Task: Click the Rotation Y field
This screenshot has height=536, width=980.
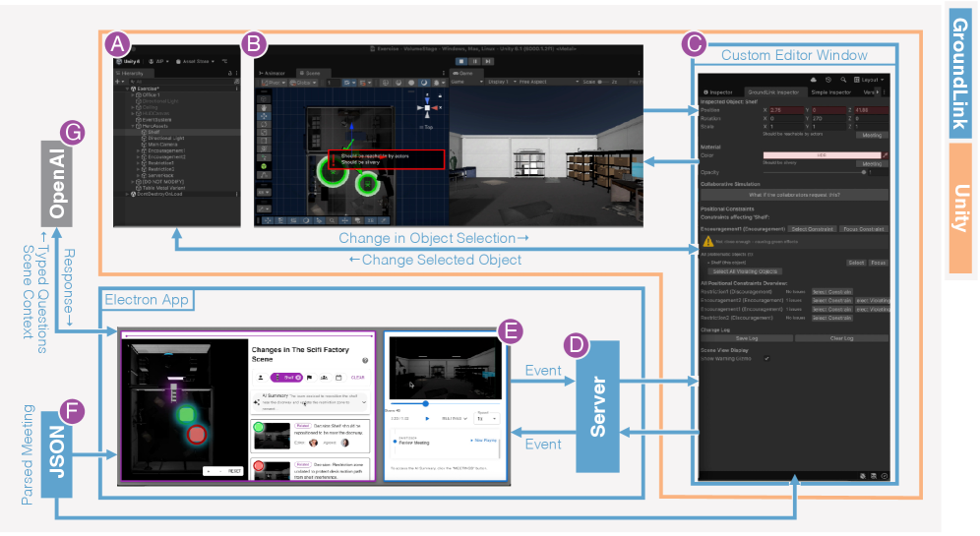Action: (x=828, y=118)
